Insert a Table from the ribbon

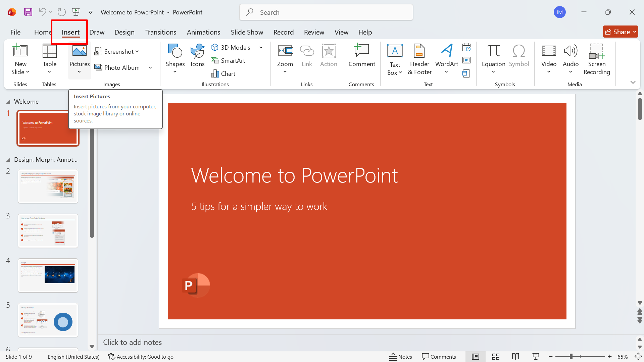(49, 59)
